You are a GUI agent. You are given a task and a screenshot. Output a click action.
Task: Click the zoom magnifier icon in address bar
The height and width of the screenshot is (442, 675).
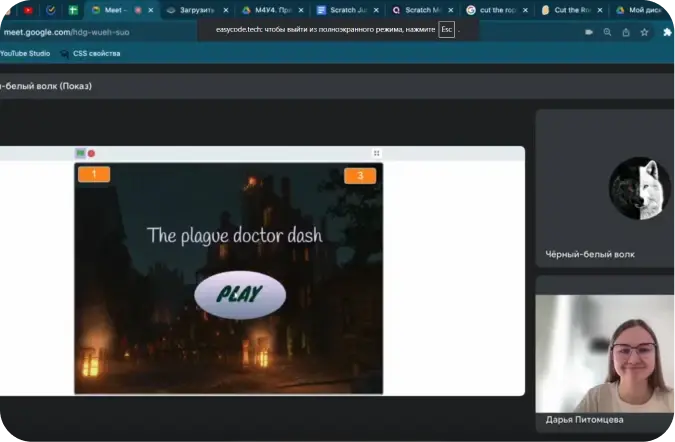click(x=607, y=32)
